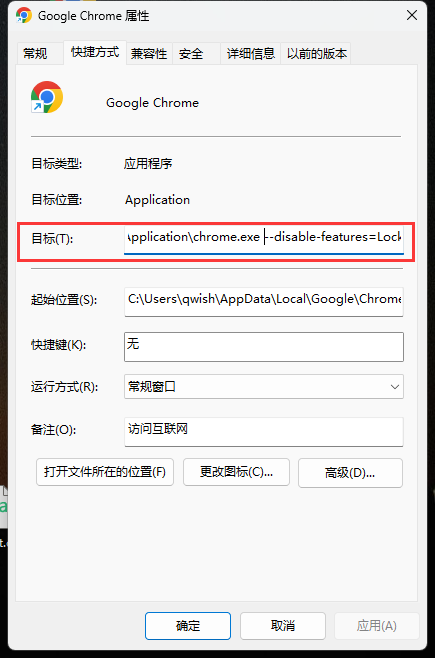Click the 起始位置(S) path field

[264, 301]
